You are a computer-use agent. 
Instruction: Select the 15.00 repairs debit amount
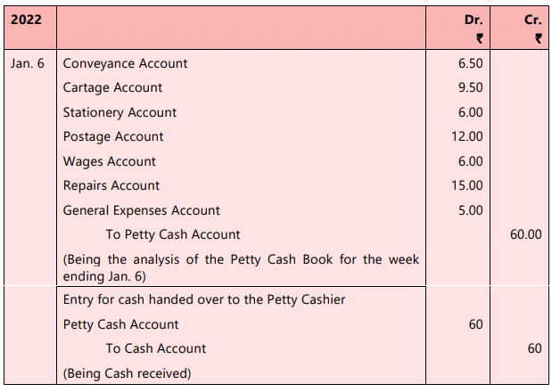pos(468,185)
